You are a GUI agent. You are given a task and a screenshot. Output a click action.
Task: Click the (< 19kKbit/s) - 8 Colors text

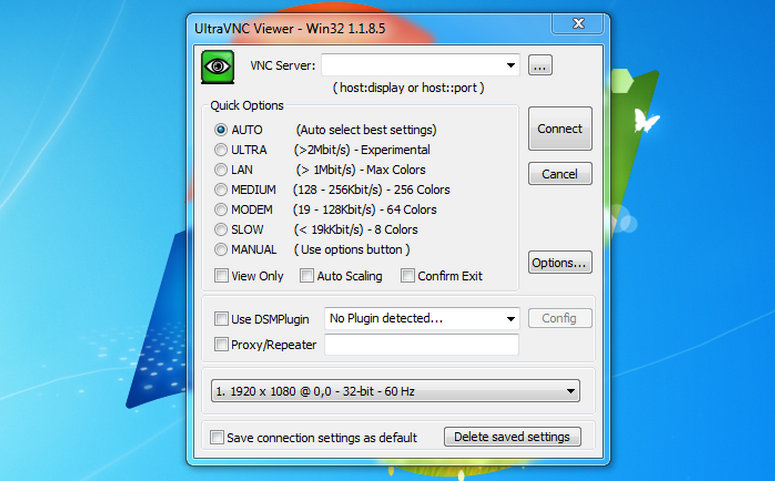(356, 230)
